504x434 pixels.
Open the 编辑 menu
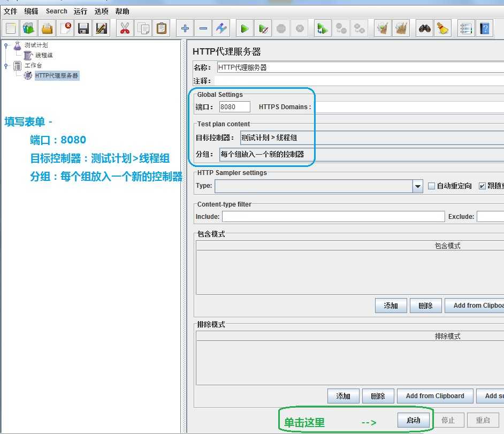pyautogui.click(x=31, y=11)
